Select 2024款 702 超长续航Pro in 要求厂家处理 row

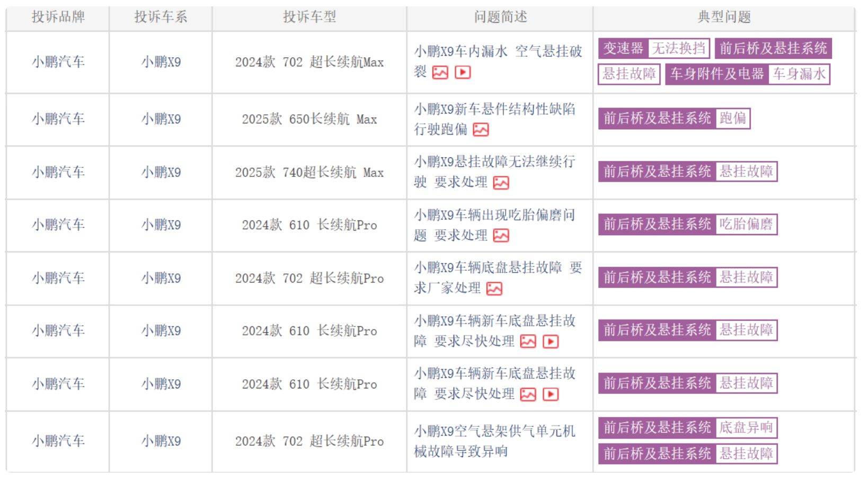(x=309, y=279)
